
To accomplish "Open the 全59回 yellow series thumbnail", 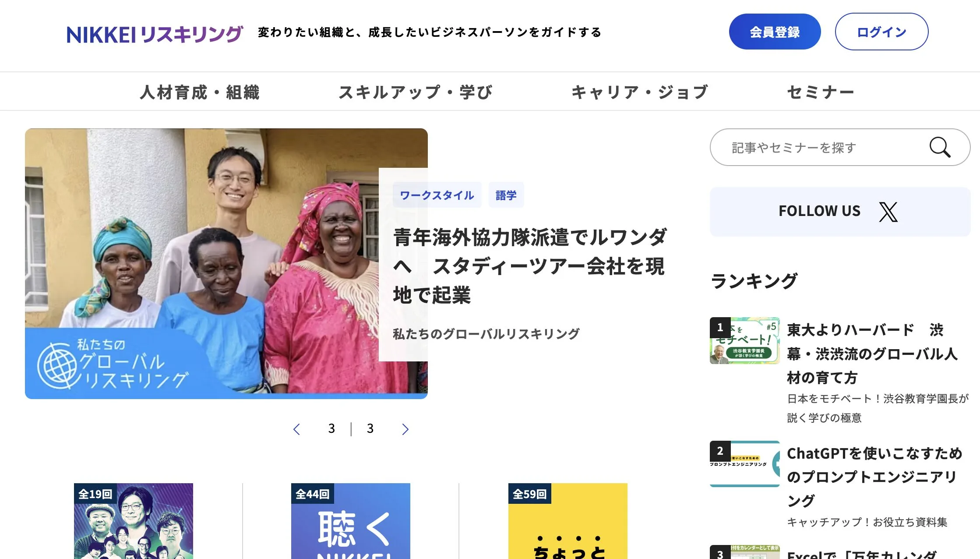I will click(x=568, y=521).
